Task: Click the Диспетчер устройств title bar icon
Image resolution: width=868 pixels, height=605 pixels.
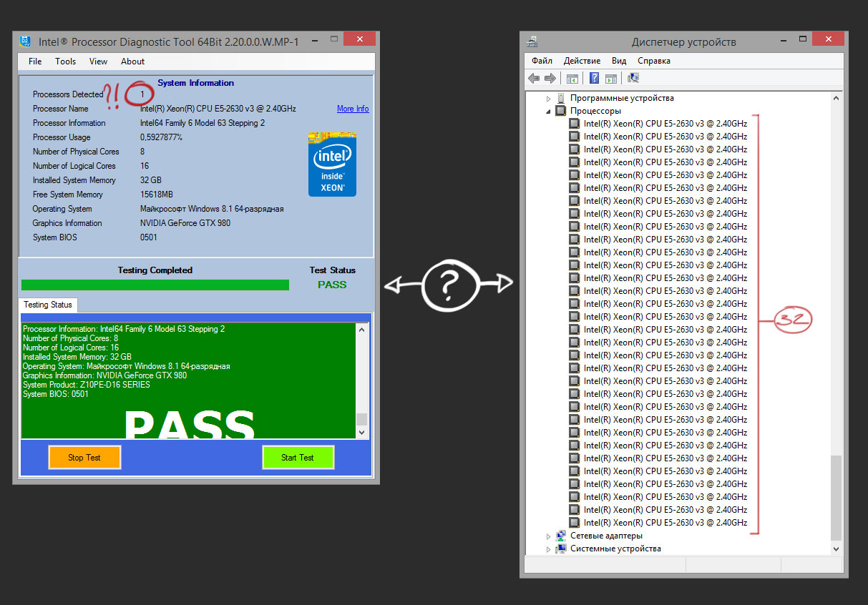Action: 532,41
